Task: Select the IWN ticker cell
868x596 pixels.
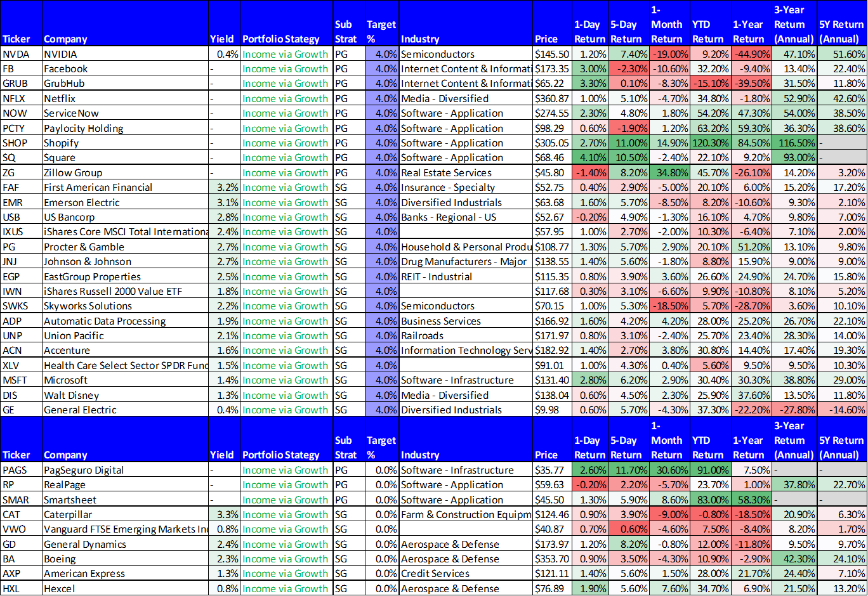Action: [21, 291]
